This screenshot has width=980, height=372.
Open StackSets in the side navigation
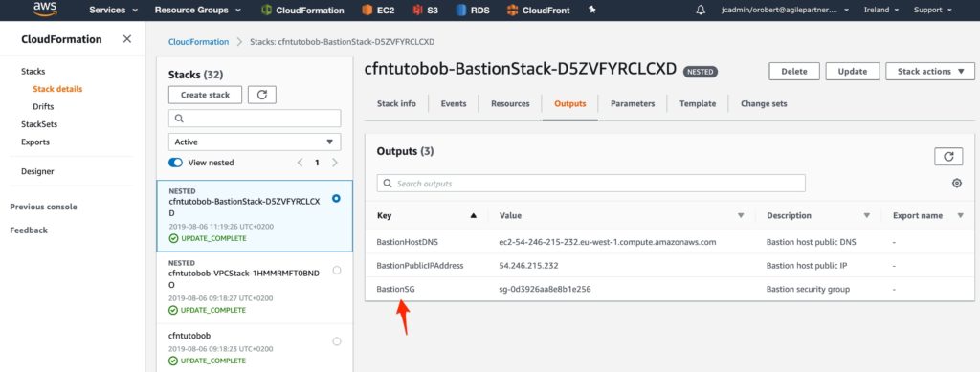tap(38, 124)
